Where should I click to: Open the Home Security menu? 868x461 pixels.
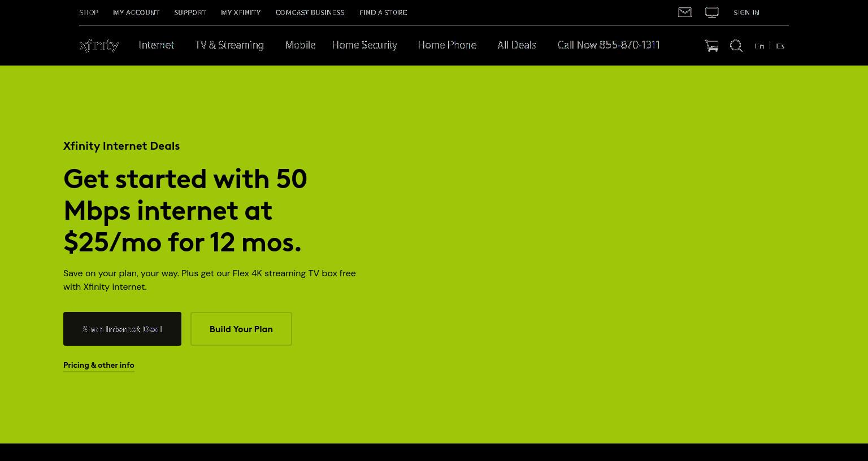coord(364,45)
